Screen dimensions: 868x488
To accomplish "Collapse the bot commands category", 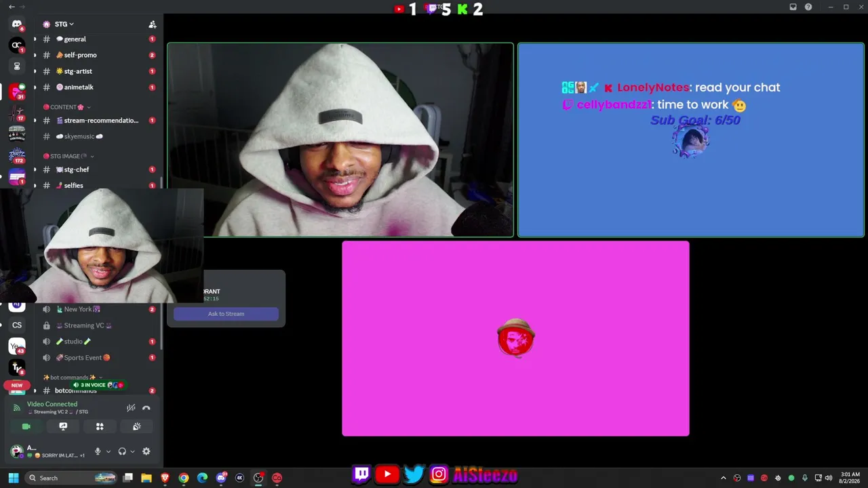I will [x=73, y=378].
